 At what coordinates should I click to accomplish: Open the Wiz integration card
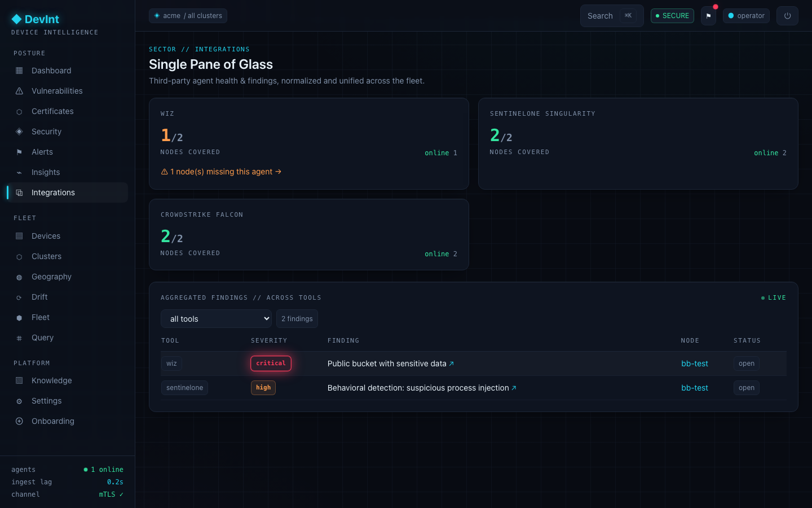309,143
